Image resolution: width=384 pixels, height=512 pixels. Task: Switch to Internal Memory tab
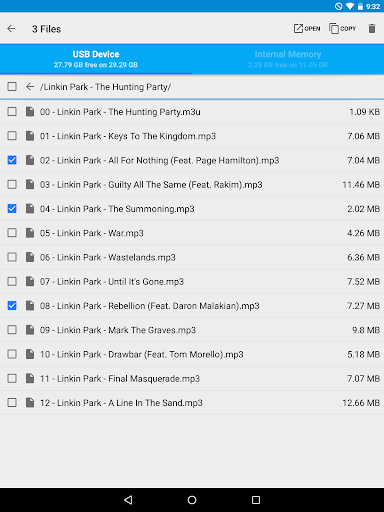pyautogui.click(x=288, y=59)
